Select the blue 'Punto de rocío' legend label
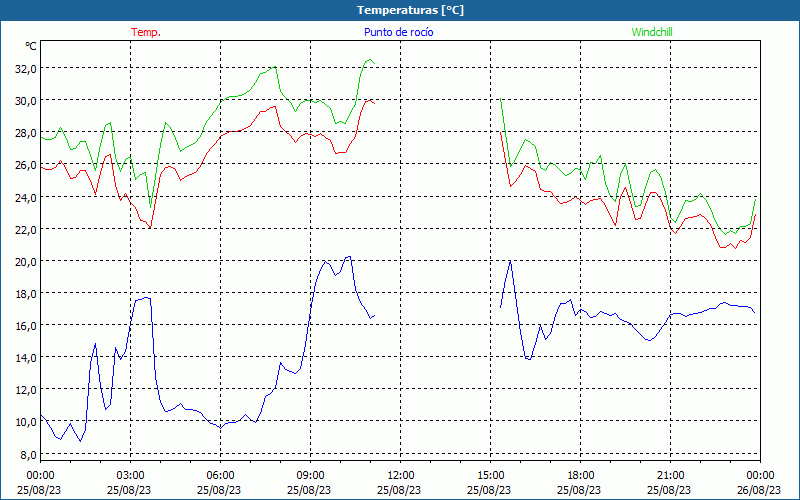The width and height of the screenshot is (800, 500). coord(398,32)
